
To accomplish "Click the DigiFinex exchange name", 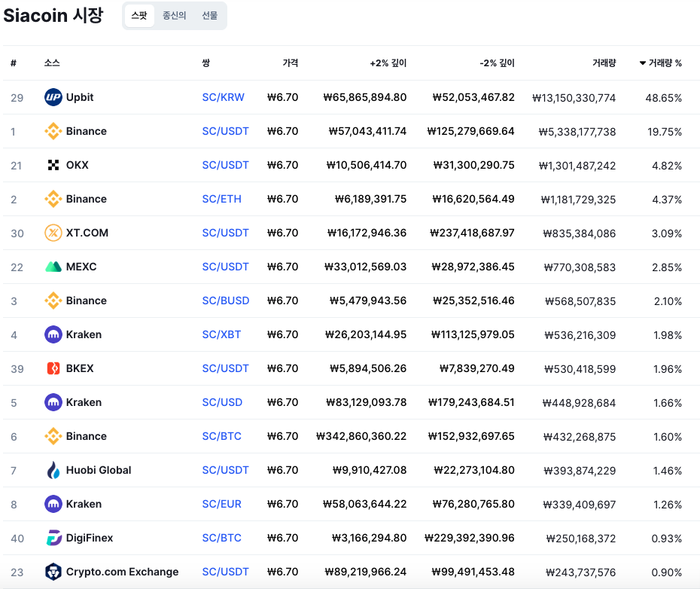I will (90, 538).
